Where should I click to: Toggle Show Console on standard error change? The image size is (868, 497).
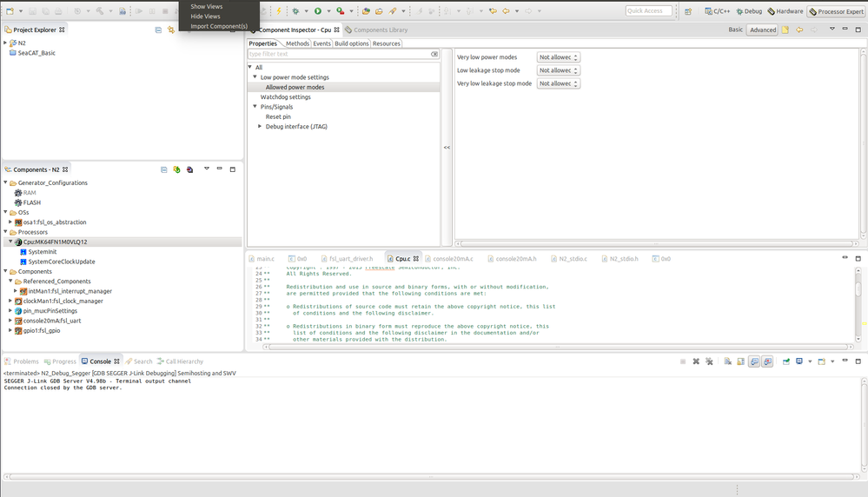click(767, 361)
